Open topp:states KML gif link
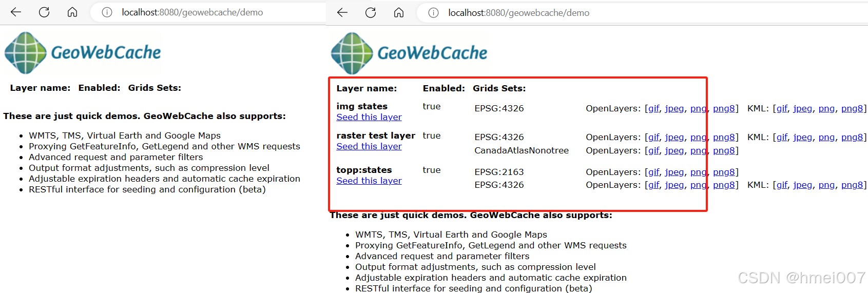The height and width of the screenshot is (293, 868). pos(782,185)
